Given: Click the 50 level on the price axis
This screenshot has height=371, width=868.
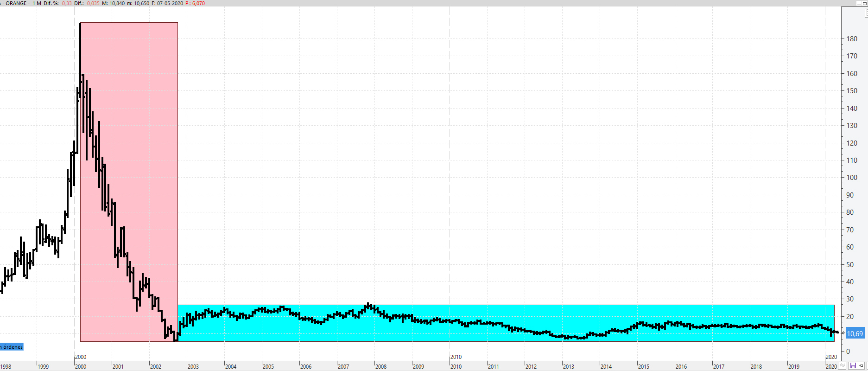Looking at the screenshot, I should pos(850,264).
